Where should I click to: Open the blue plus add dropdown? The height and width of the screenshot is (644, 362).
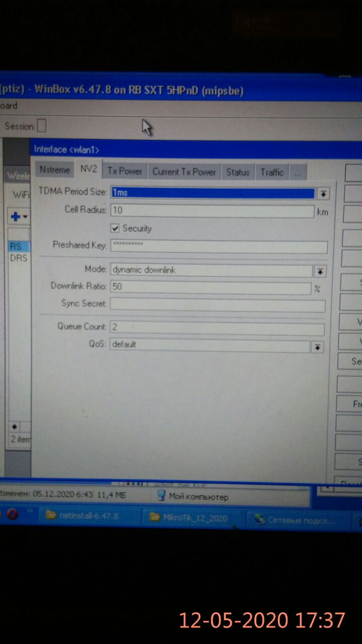(x=19, y=217)
